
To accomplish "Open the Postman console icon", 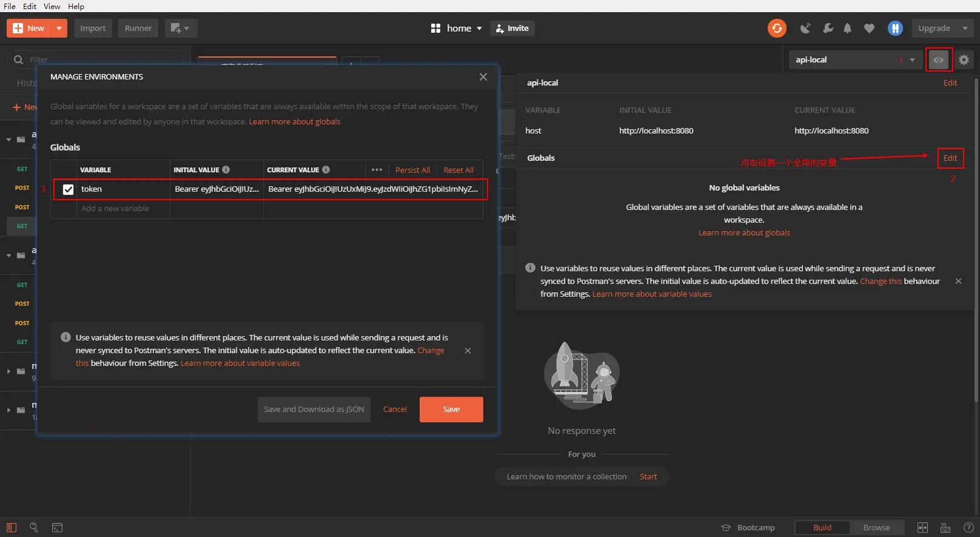I will pos(57,527).
